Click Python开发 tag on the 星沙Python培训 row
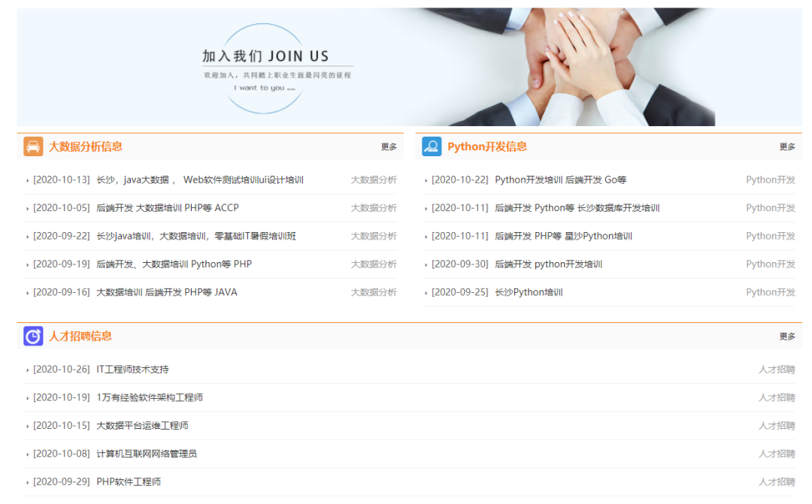The height and width of the screenshot is (504, 812). point(771,236)
